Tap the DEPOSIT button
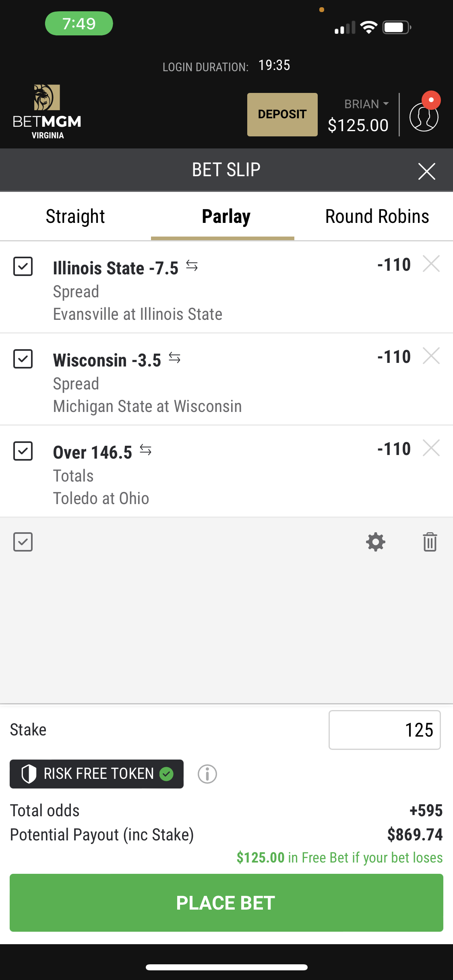453x980 pixels. 282,115
